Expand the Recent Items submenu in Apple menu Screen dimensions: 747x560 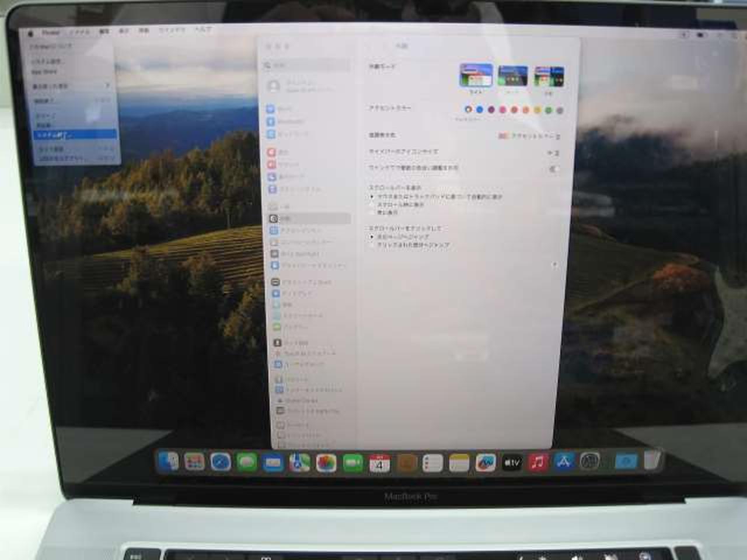click(x=70, y=86)
